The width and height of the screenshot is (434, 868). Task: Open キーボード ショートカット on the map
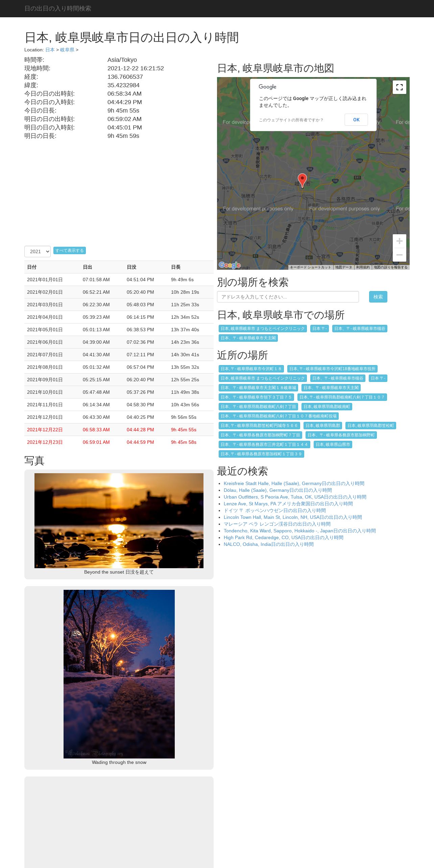[x=310, y=267]
